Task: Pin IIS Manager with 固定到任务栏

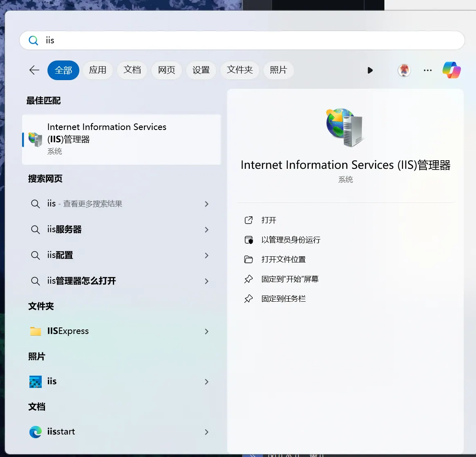Action: click(283, 299)
